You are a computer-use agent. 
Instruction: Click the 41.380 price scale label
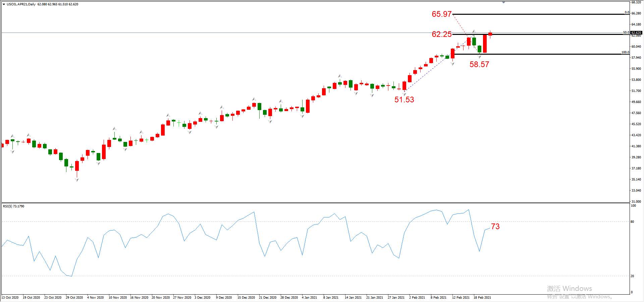pyautogui.click(x=636, y=146)
